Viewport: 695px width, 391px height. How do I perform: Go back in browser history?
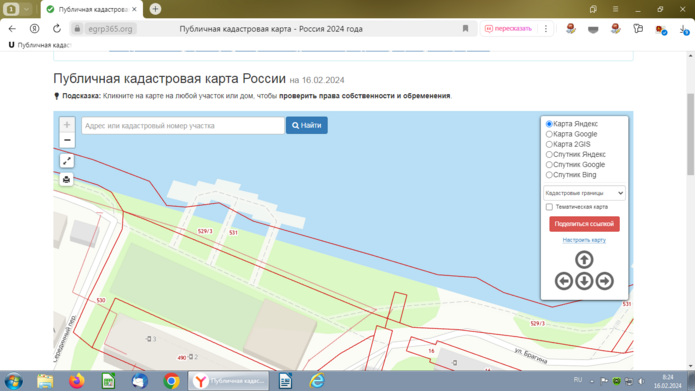pos(12,29)
